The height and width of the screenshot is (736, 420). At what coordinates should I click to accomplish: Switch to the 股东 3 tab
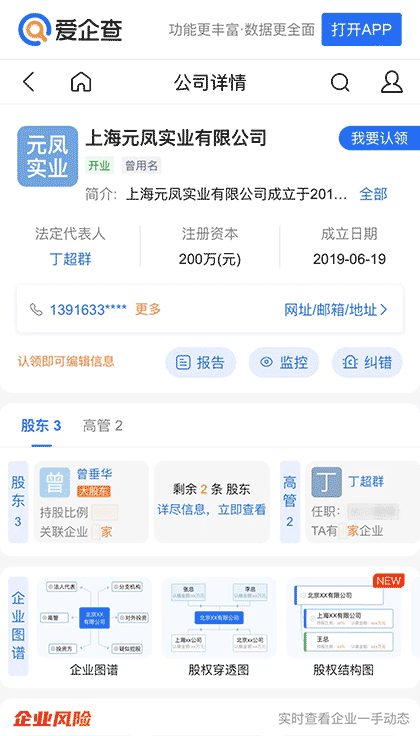tap(41, 426)
